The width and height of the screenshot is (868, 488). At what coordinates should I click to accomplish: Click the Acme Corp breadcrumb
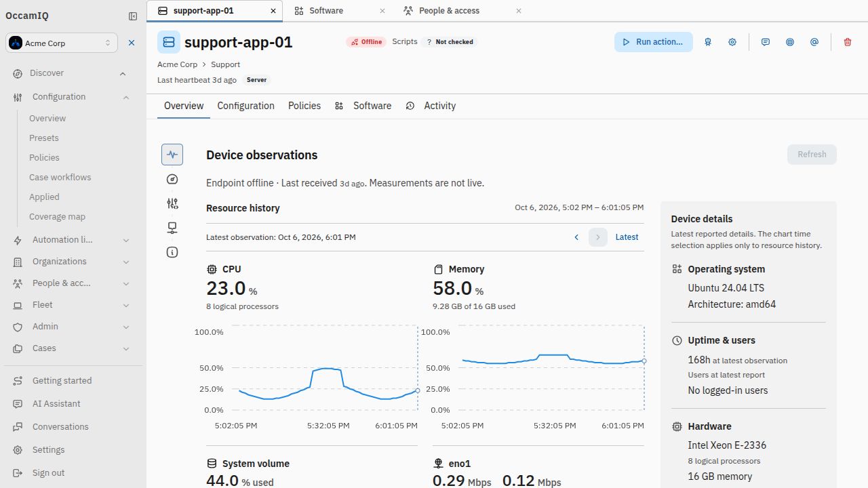click(x=177, y=64)
